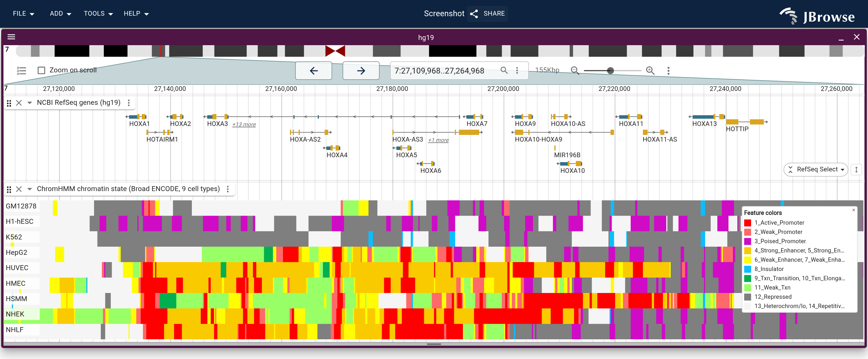Grab the RefSeq genes track drag handle

[9, 103]
